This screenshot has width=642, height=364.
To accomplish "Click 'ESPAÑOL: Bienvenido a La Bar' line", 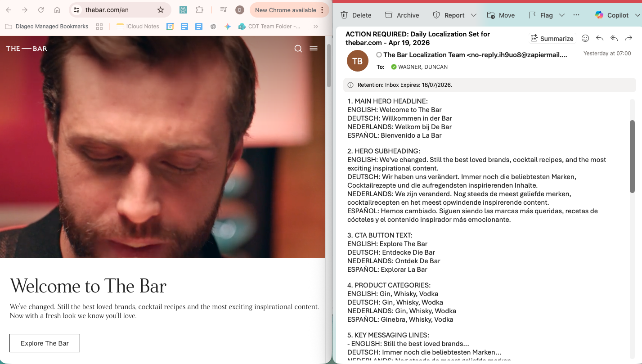I will [x=395, y=135].
